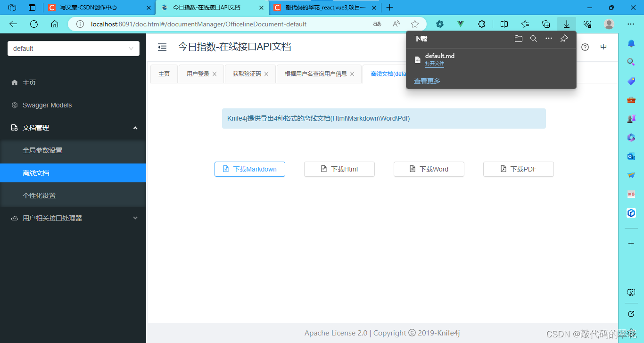Screen dimensions: 644x343
Task: Open the downloads folder icon
Action: pos(519,39)
